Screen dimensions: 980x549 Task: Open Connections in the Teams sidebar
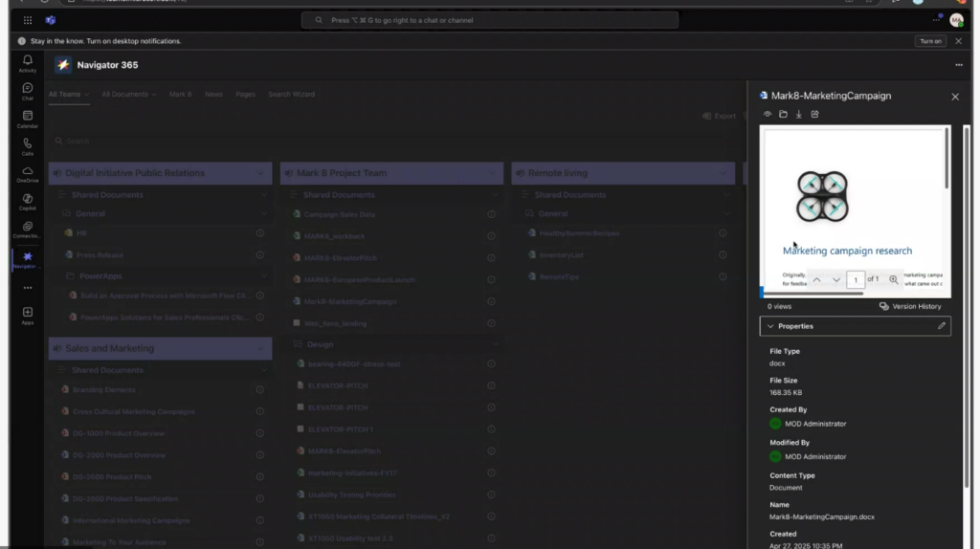28,230
